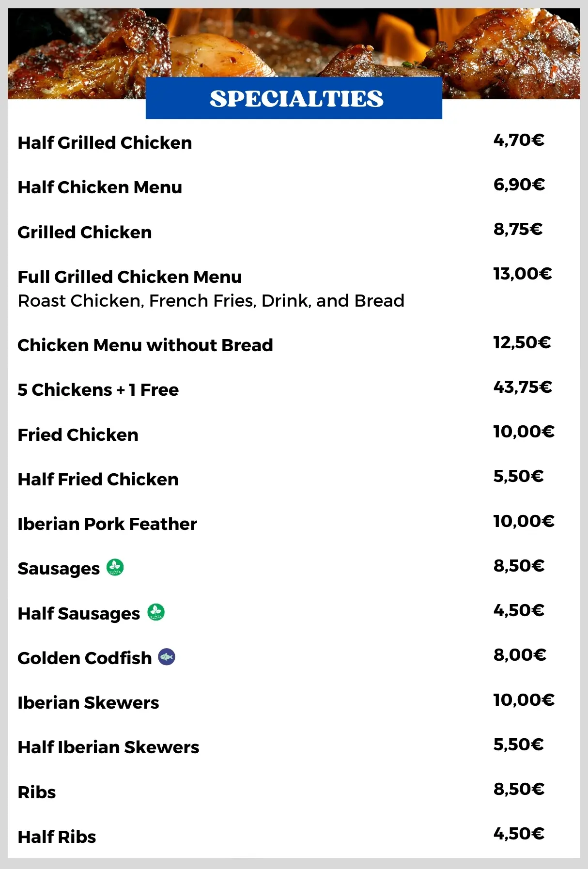The width and height of the screenshot is (588, 869).
Task: Click the 13,00€ price of Full Grilled Chicken Menu
Action: 523,274
